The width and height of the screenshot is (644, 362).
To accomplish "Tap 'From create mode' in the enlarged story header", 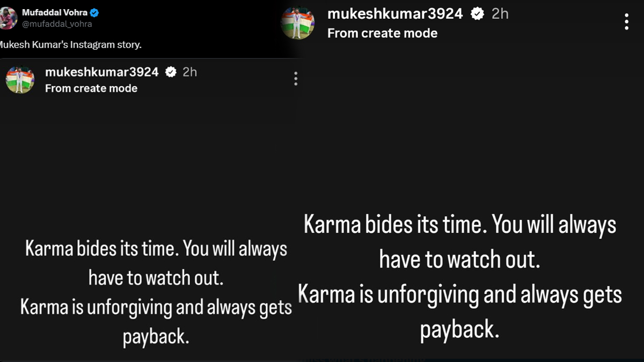I will 383,33.
